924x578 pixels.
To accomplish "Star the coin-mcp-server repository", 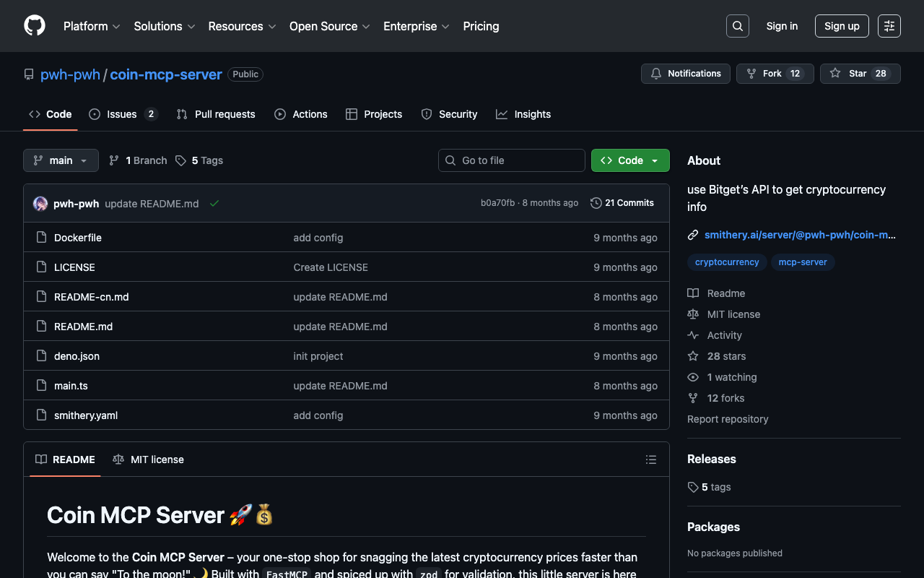I will [x=860, y=74].
